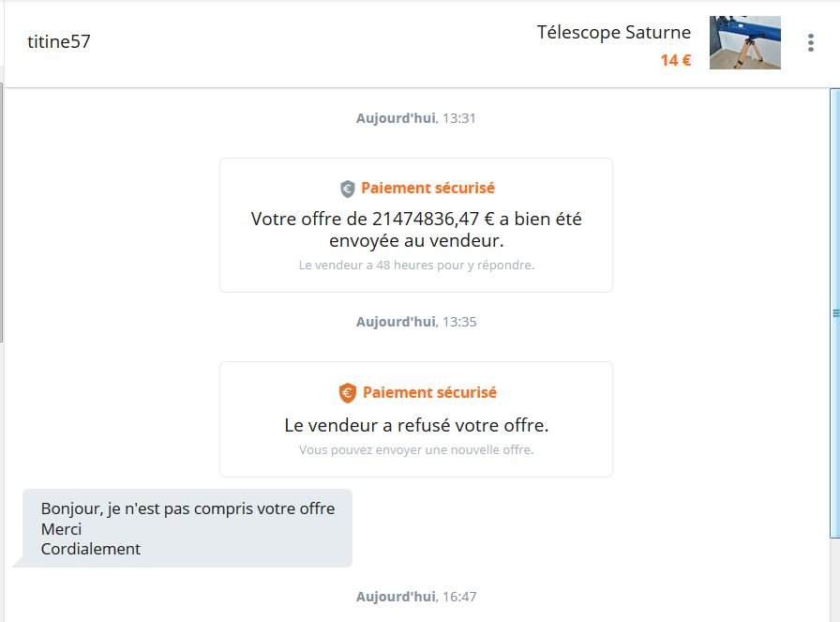
Task: Click the gray shield euro icon
Action: [x=348, y=189]
